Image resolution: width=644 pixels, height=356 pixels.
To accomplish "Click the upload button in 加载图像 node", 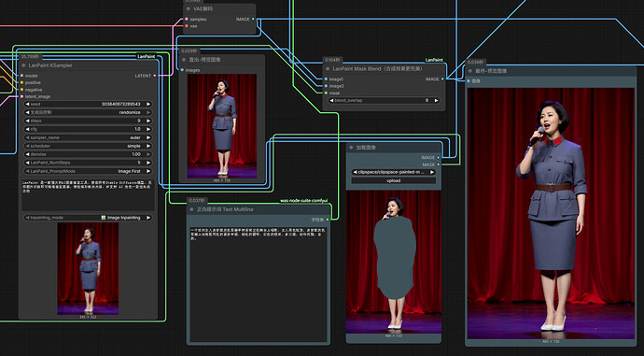I will [394, 180].
